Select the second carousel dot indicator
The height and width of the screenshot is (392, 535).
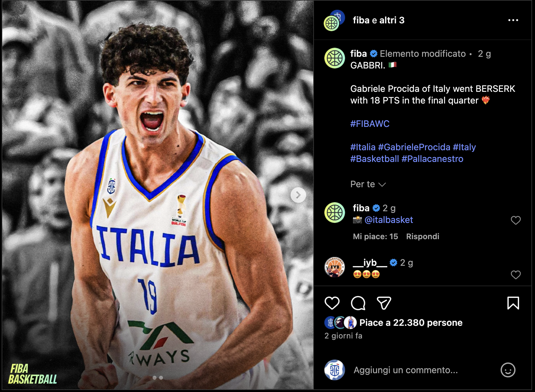tap(161, 378)
